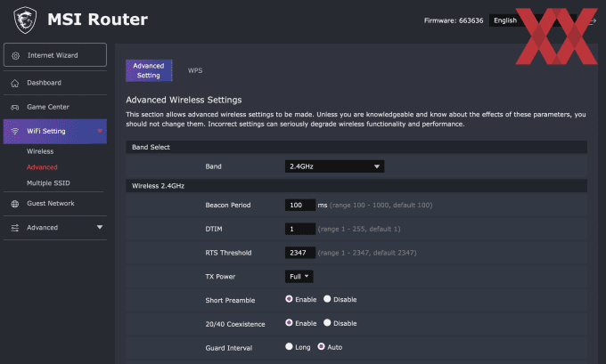
Task: Click the Advanced sliders icon in sidebar
Action: tap(14, 228)
